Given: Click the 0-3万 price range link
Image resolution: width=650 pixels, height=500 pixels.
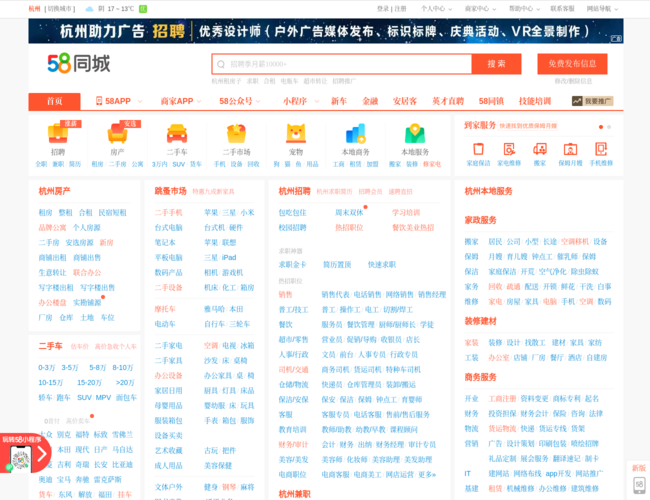Looking at the screenshot, I should 46,368.
